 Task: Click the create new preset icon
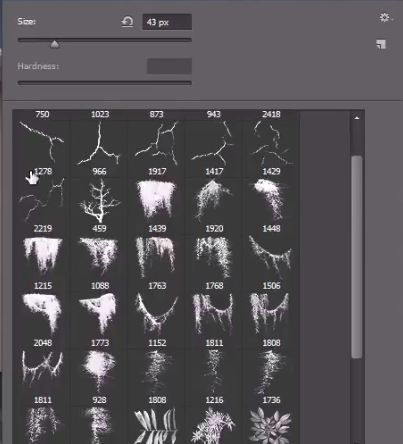(x=381, y=44)
